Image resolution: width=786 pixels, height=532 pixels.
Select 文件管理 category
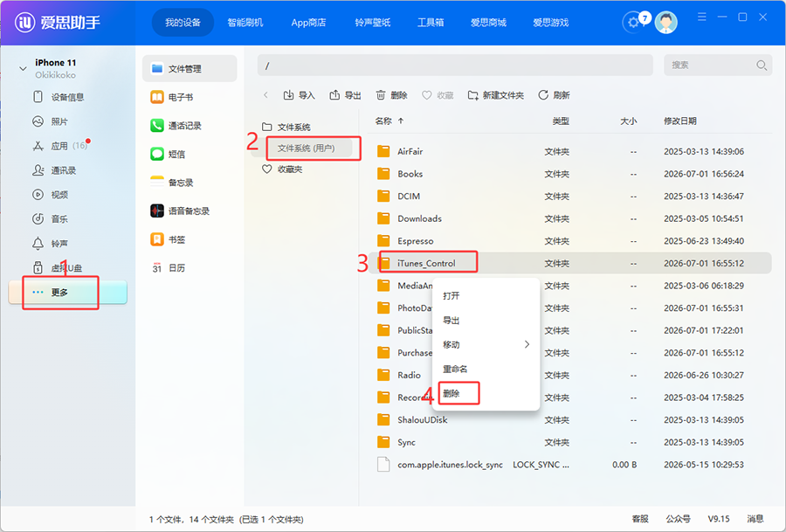pyautogui.click(x=190, y=69)
